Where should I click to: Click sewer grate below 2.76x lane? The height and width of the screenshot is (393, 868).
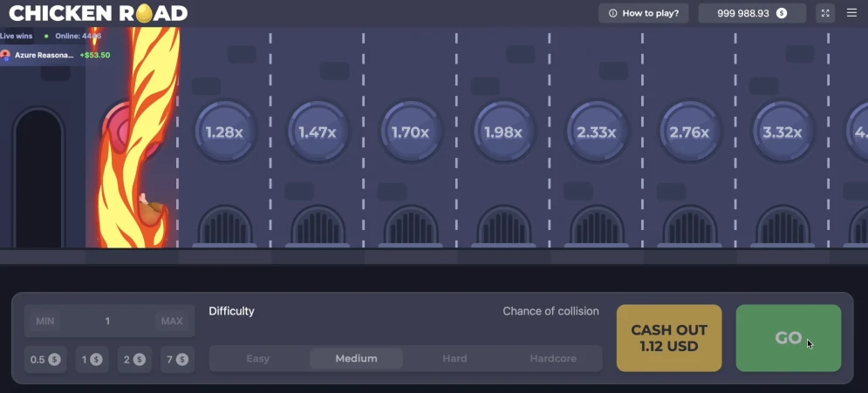tap(690, 226)
